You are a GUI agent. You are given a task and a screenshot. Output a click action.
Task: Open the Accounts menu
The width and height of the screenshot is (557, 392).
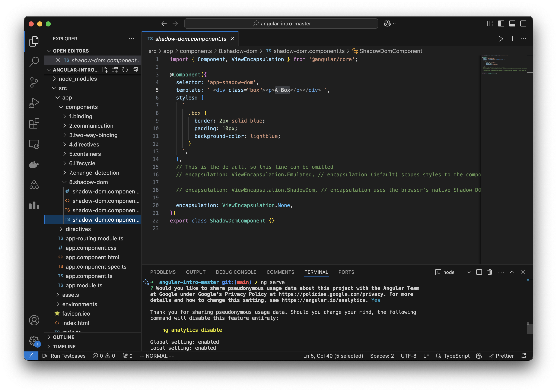(x=34, y=320)
